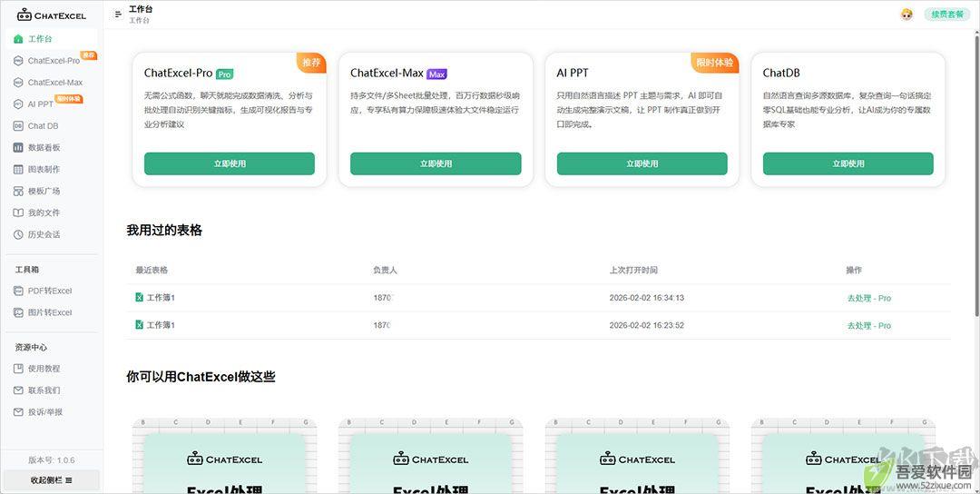Click the 数据看板 bar chart icon
The image size is (980, 494).
pos(18,148)
